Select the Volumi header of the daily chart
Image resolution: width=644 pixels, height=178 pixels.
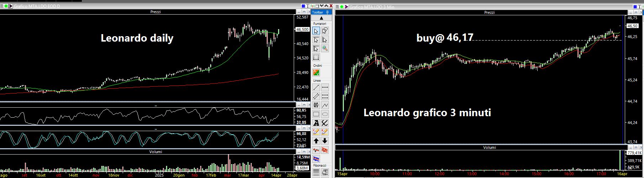click(x=155, y=152)
